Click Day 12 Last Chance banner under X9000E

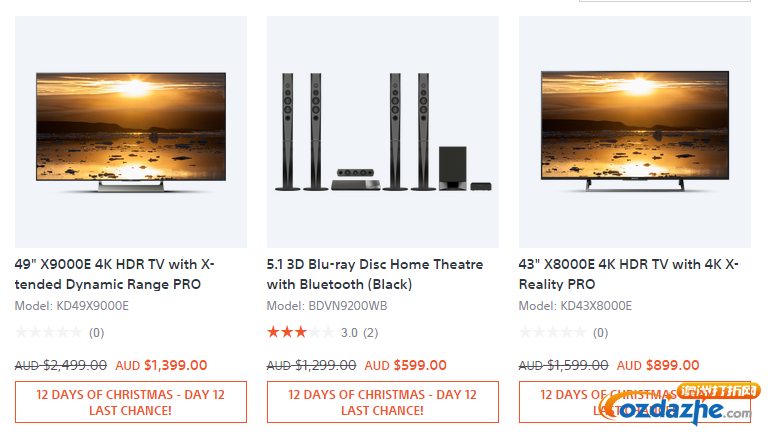[x=131, y=402]
